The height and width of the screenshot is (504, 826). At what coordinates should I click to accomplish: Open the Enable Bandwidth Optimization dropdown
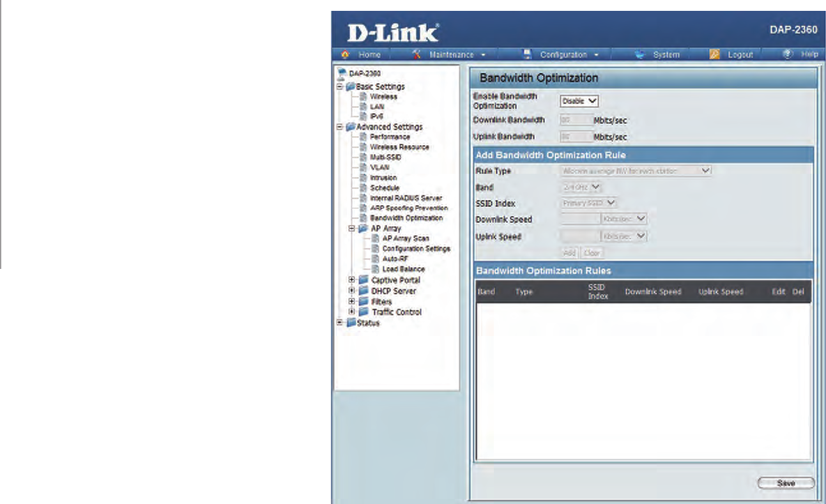click(579, 101)
